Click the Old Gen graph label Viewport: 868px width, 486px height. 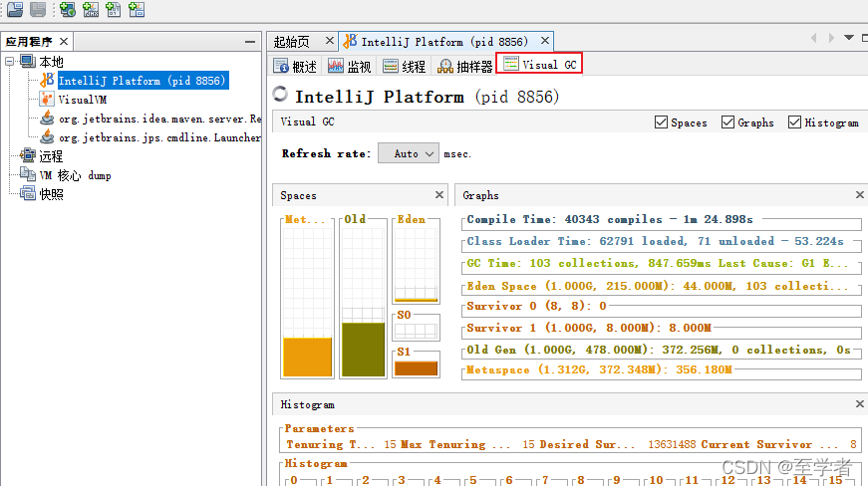pos(659,350)
